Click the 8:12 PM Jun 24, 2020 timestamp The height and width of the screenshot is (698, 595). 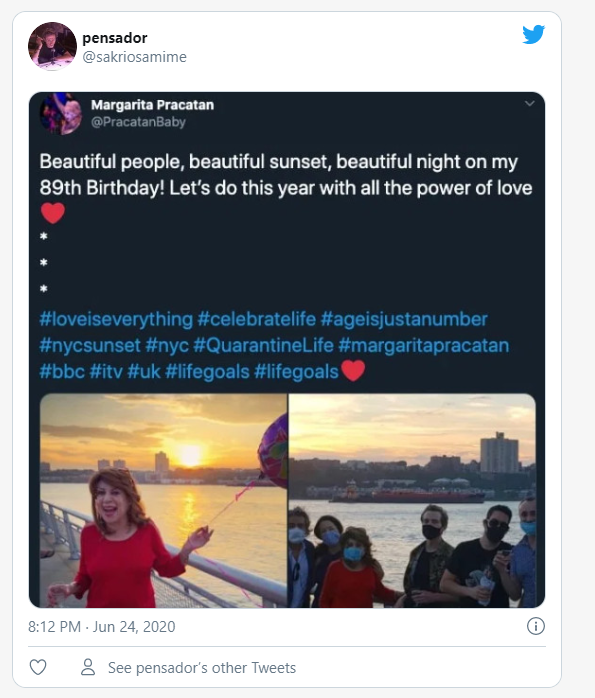click(x=101, y=627)
